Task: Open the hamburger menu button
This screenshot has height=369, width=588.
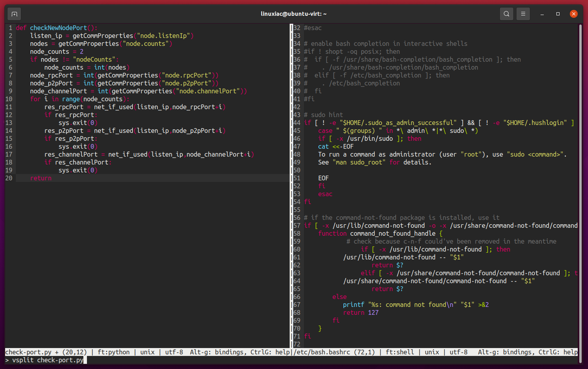Action: 523,14
